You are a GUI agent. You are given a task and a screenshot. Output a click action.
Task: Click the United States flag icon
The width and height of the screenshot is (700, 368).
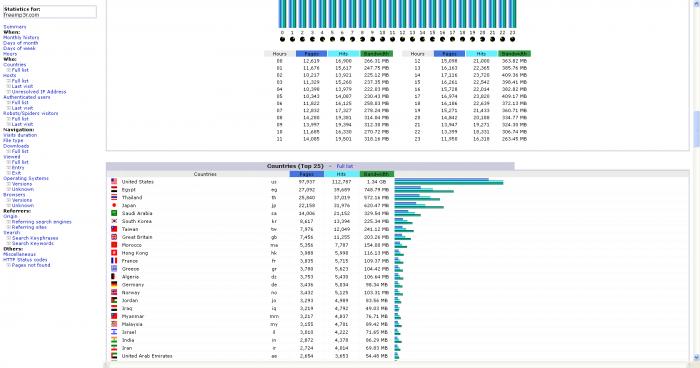(114, 182)
